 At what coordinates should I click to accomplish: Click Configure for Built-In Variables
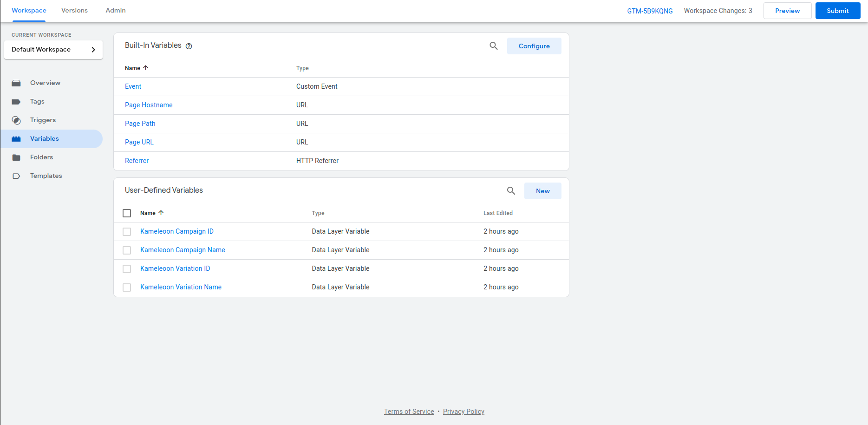tap(534, 46)
